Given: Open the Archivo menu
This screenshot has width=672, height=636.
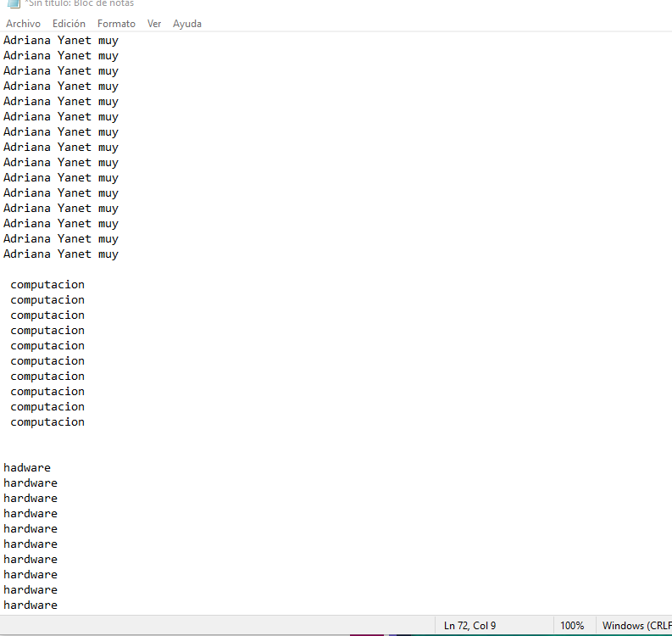Looking at the screenshot, I should pyautogui.click(x=23, y=24).
